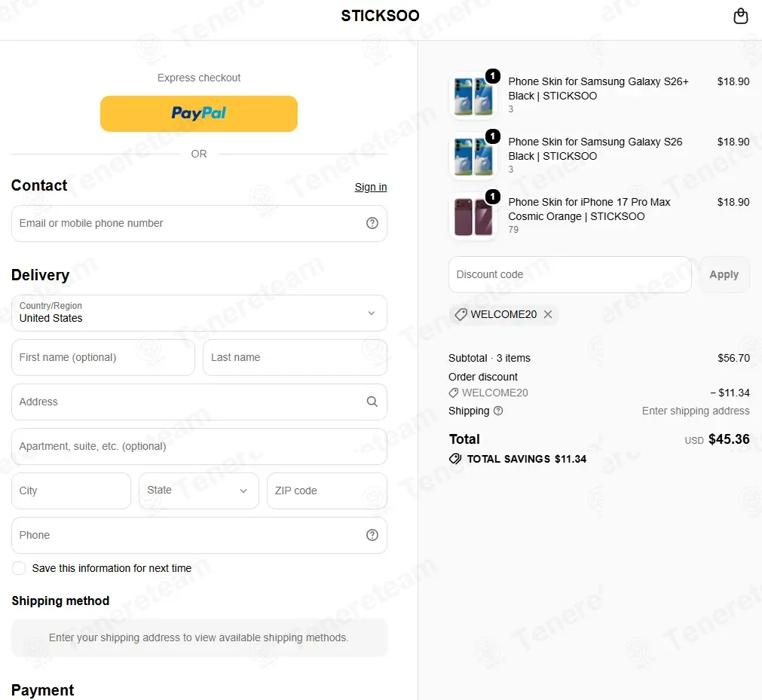Check Save this information for next time
The height and width of the screenshot is (700, 762).
click(19, 568)
